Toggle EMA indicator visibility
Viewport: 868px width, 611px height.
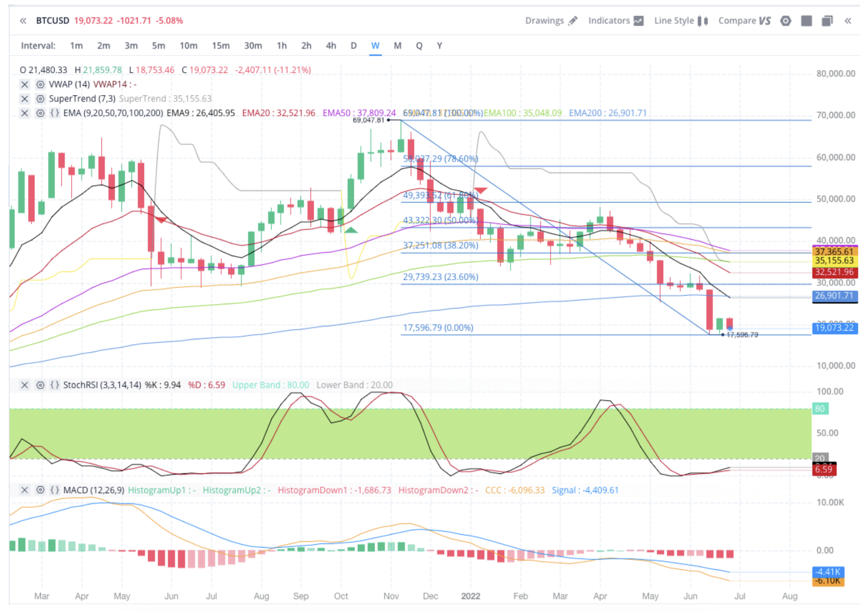click(x=40, y=113)
